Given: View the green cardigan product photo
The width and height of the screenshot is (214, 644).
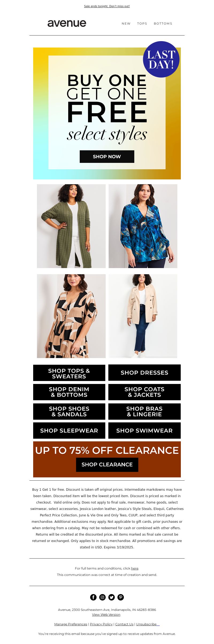Looking at the screenshot, I should 71,226.
